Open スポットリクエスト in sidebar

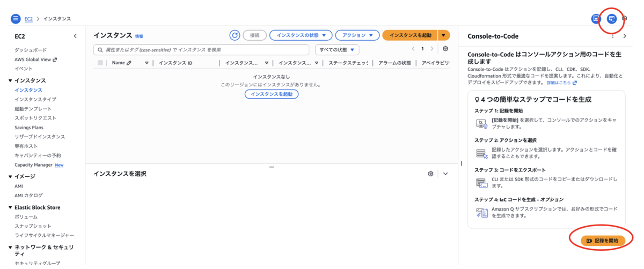pyautogui.click(x=35, y=118)
